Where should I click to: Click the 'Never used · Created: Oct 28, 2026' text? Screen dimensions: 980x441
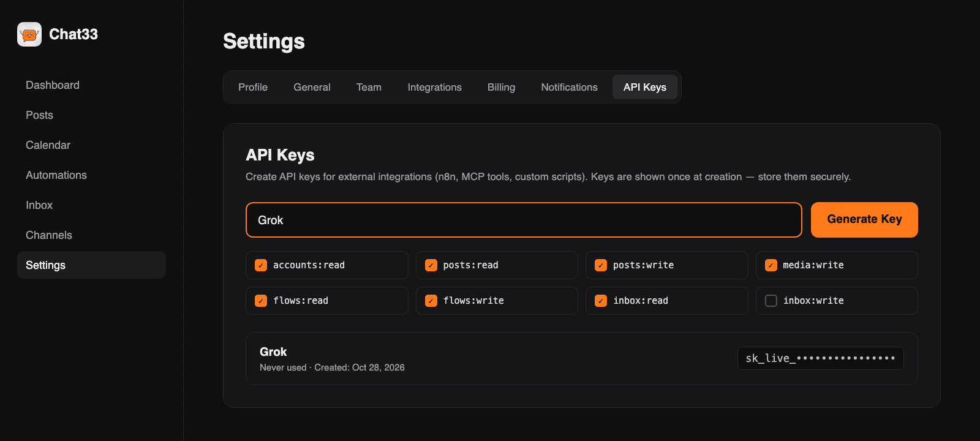(x=332, y=367)
